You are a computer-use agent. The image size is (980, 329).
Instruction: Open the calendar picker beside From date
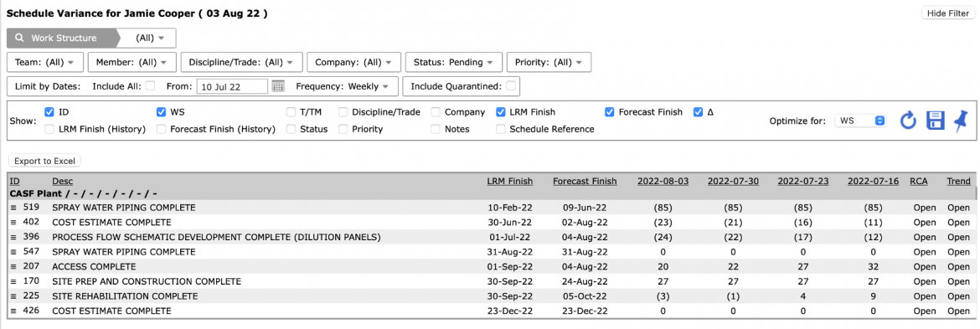pyautogui.click(x=278, y=86)
